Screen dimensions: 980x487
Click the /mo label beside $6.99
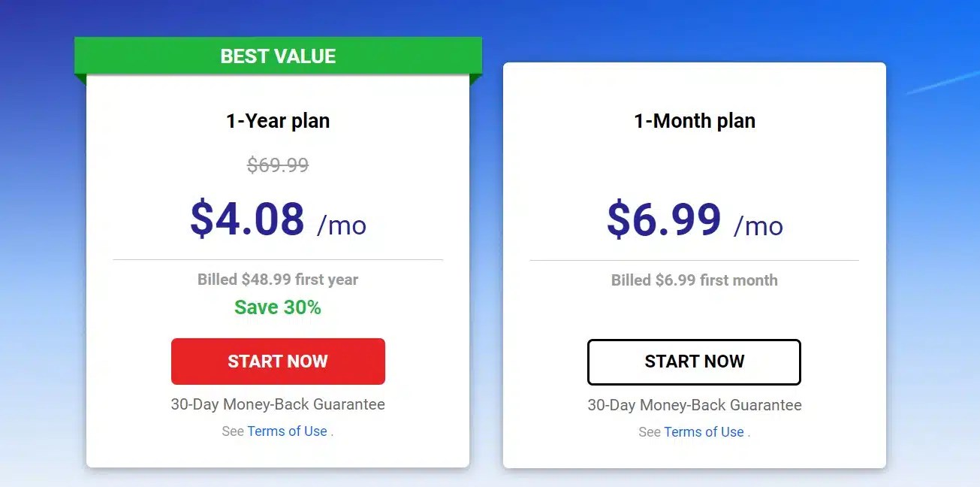tap(760, 225)
